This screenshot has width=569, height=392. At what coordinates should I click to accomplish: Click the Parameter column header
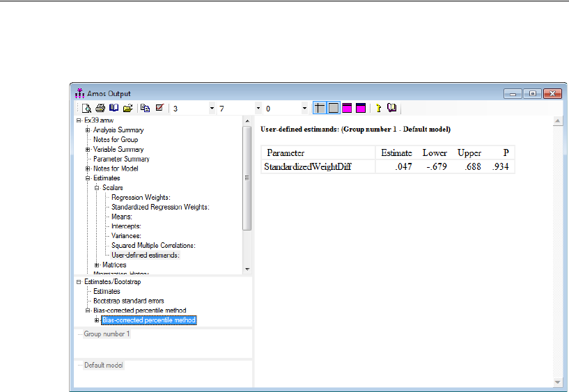tap(286, 153)
